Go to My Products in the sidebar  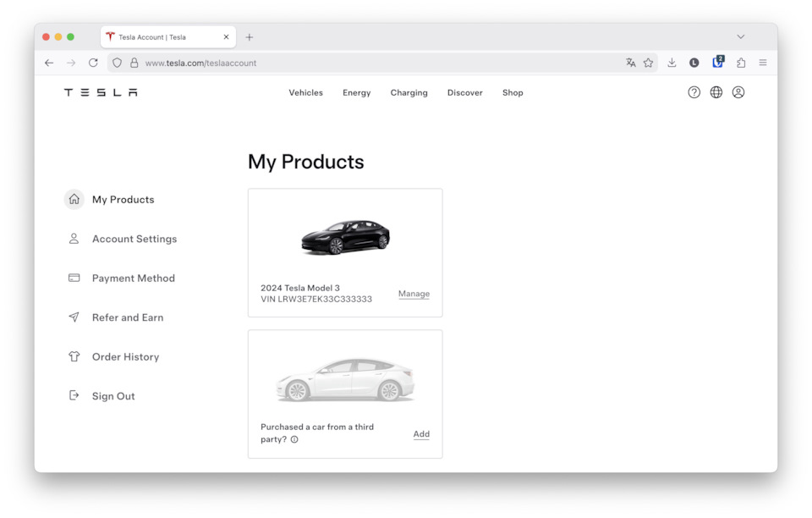tap(123, 200)
